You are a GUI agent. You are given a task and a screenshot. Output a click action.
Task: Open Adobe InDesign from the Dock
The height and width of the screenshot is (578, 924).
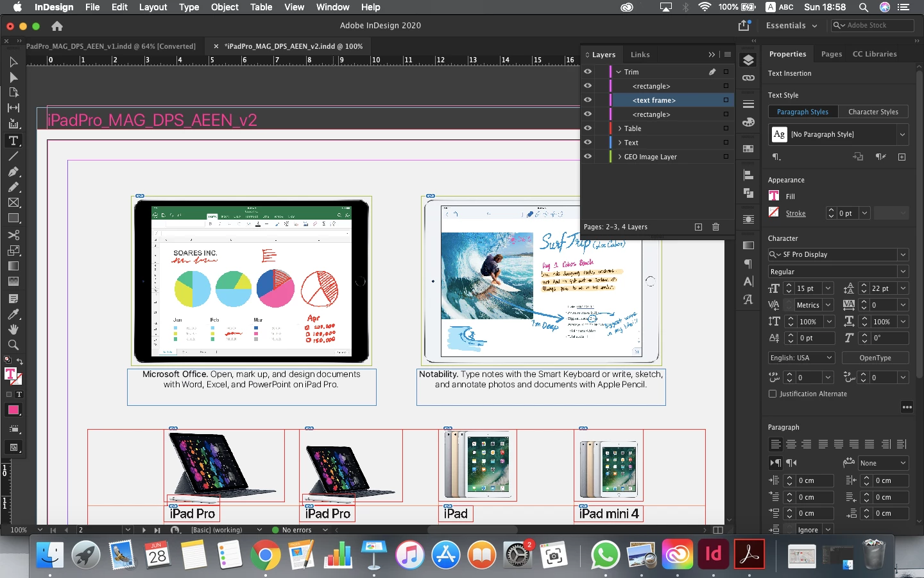714,554
